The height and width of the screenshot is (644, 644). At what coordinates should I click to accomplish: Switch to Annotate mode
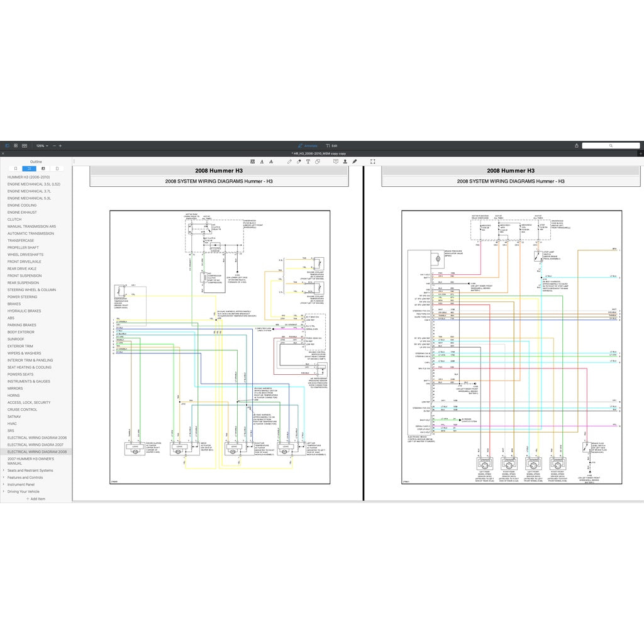pyautogui.click(x=308, y=145)
